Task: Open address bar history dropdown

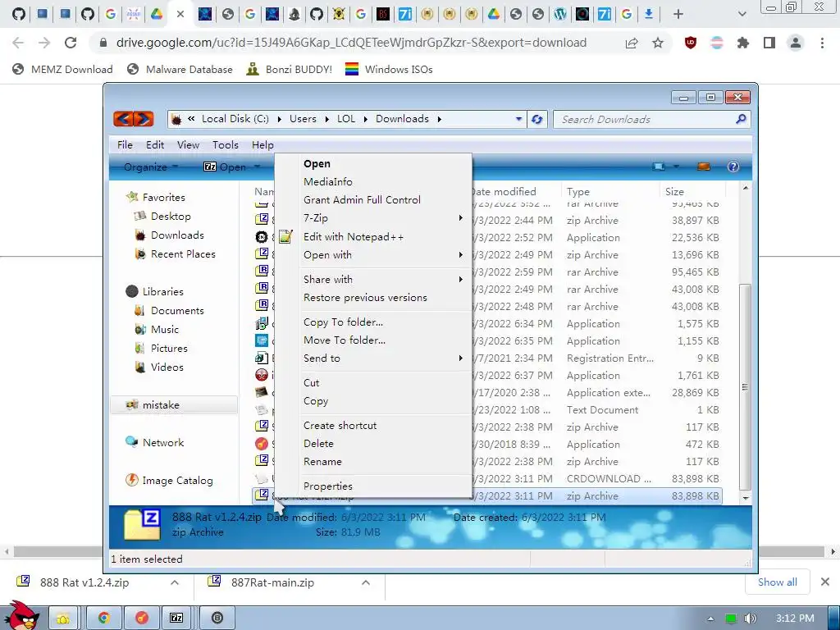Action: click(x=518, y=119)
